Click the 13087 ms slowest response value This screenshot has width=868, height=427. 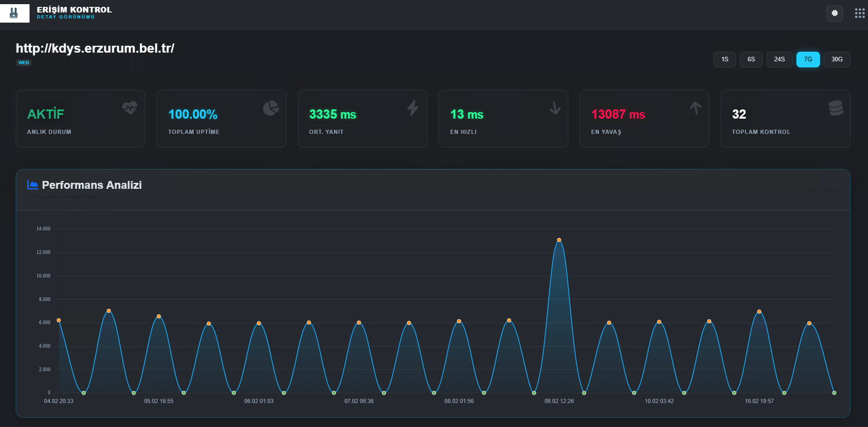point(618,114)
